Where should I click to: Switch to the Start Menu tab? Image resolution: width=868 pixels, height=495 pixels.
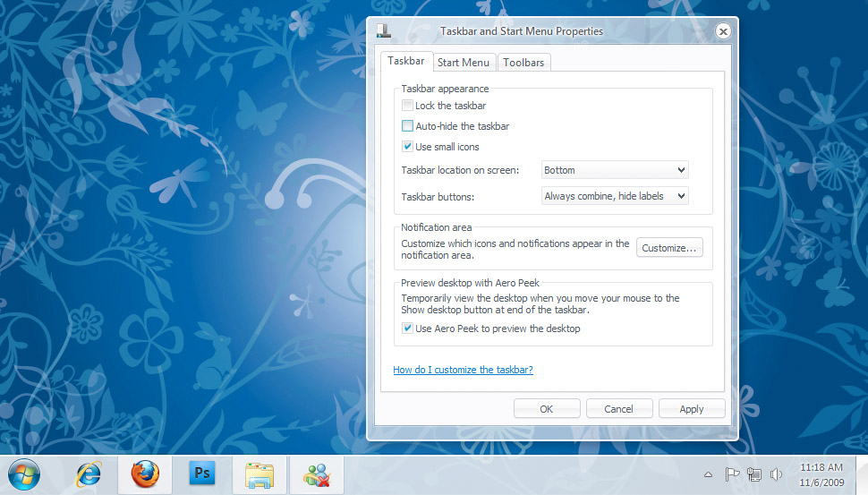463,63
